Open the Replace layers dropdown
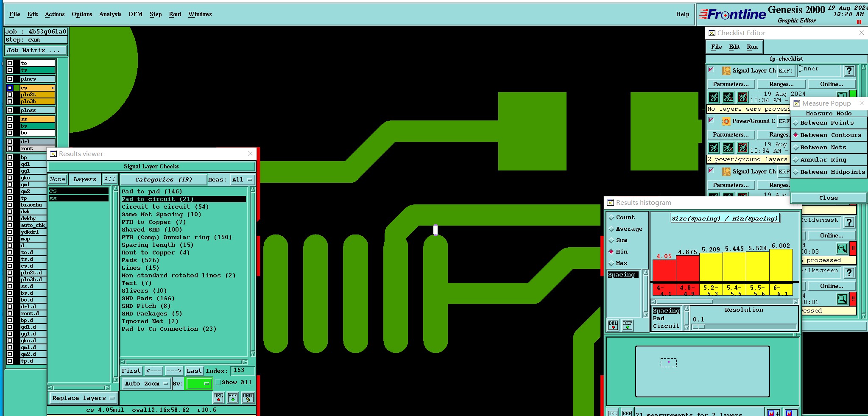Viewport: 868px width, 416px height. tap(83, 398)
